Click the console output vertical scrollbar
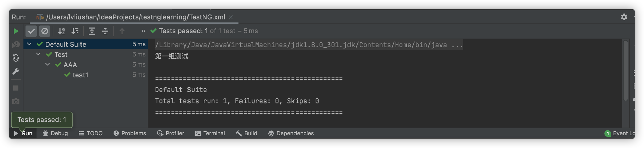Screen dimensions: 644x148 (x=625, y=71)
